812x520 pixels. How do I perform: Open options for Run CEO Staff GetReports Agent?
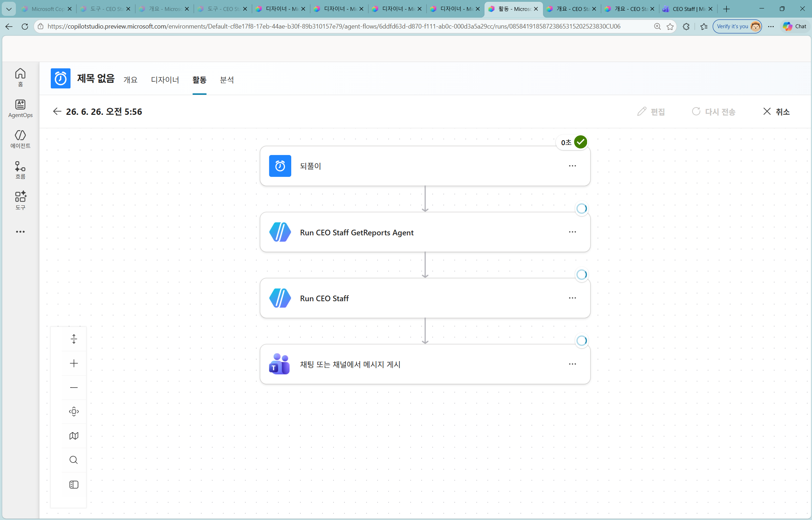[x=572, y=232]
